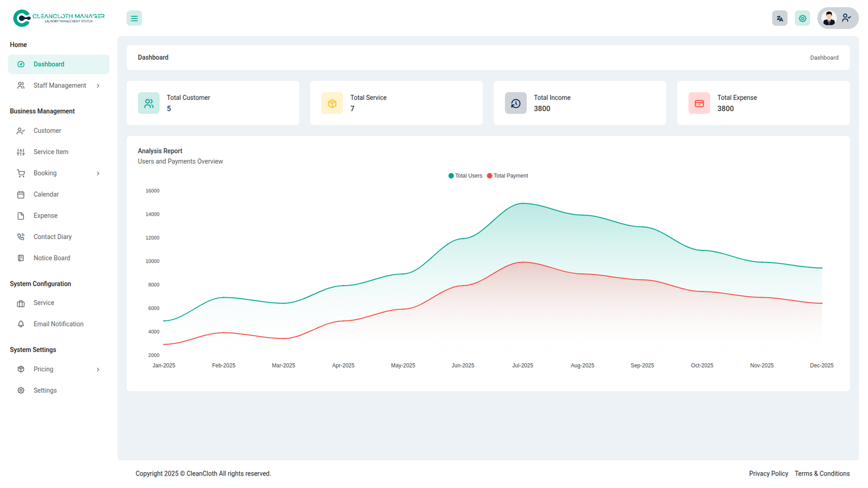Toggle Total Users series in chart legend
This screenshot has width=868, height=488.
pos(465,176)
